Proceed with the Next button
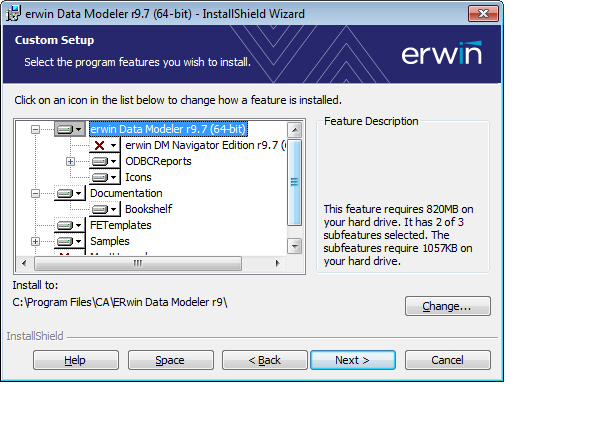 click(x=353, y=360)
